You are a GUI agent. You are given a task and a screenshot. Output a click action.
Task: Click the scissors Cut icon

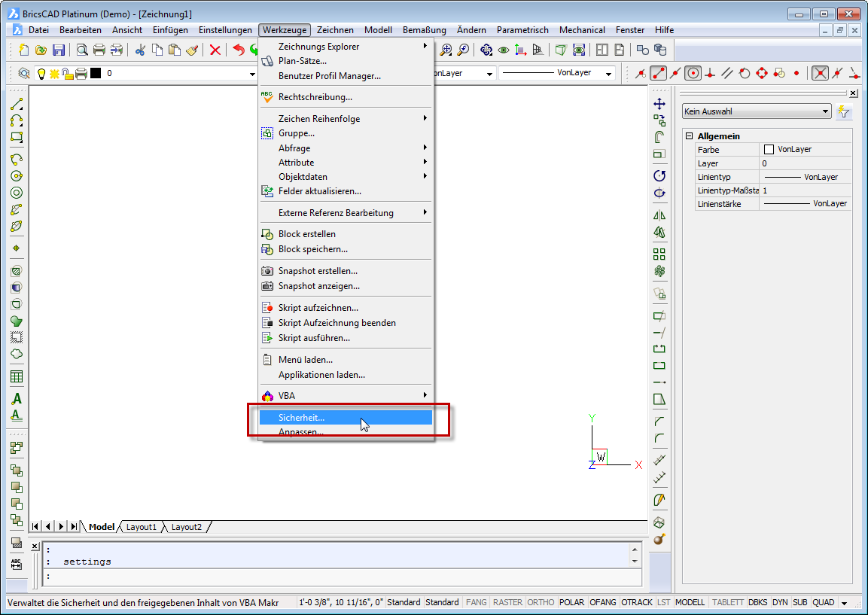[x=140, y=50]
